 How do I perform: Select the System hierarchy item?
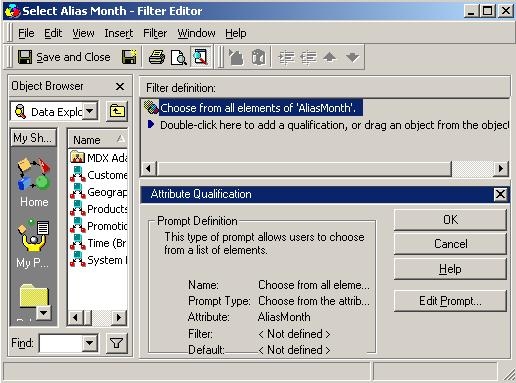[x=99, y=260]
